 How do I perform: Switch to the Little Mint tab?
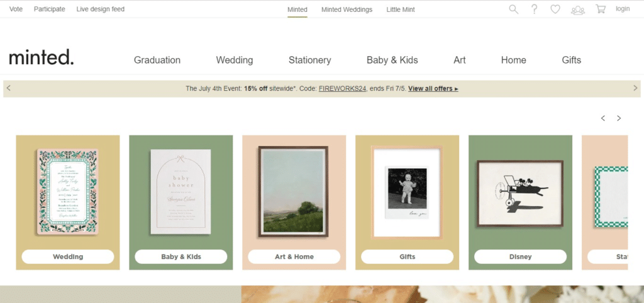click(401, 9)
